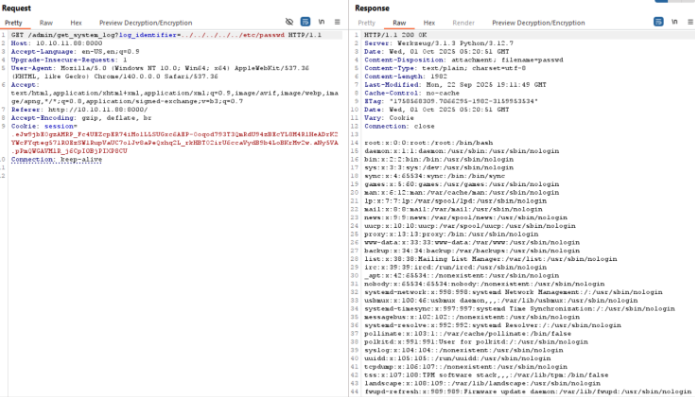Screen dimensions: 695x397
Task: Click the syslog:x:104 passwd entry
Action: click(464, 350)
